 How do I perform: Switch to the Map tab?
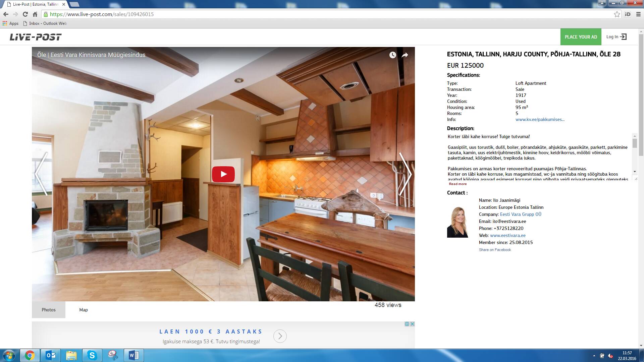coord(84,310)
